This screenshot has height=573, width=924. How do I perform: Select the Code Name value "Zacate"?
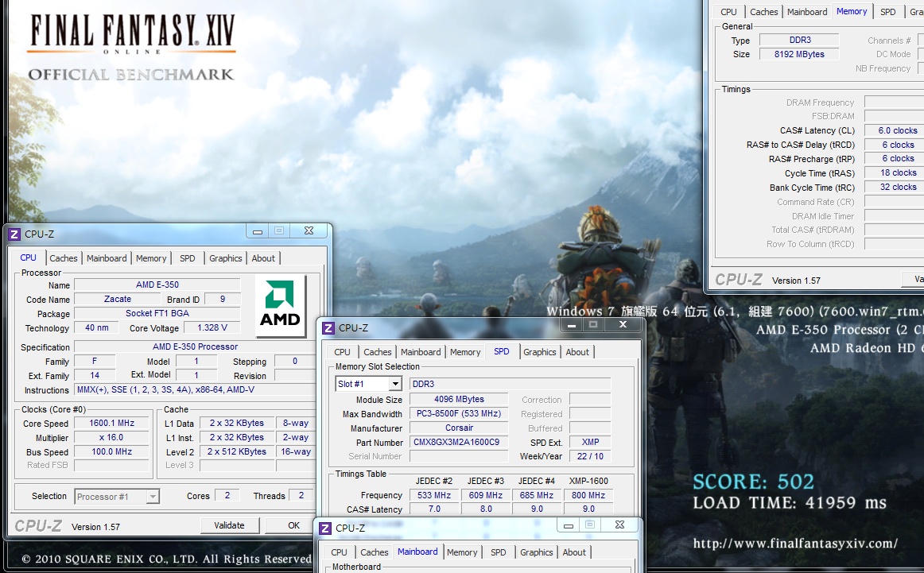[117, 299]
